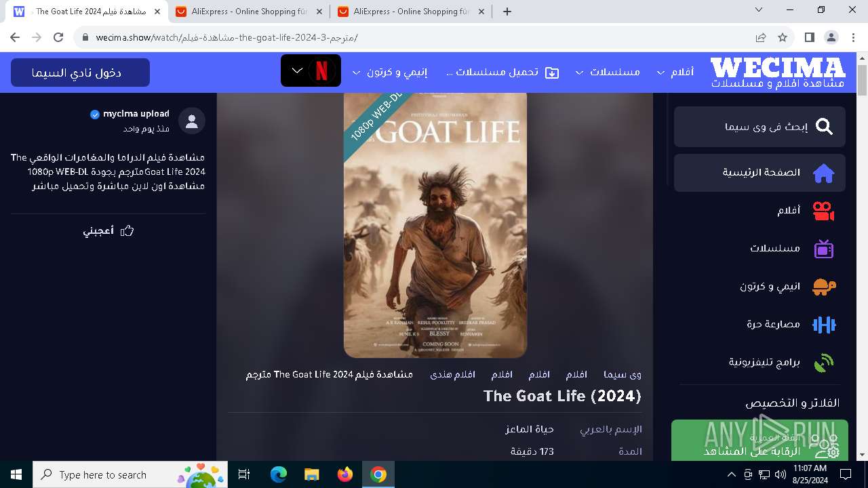Image resolution: width=868 pixels, height=488 pixels.
Task: Click the red movie camera icon for أفلام
Action: (x=824, y=211)
